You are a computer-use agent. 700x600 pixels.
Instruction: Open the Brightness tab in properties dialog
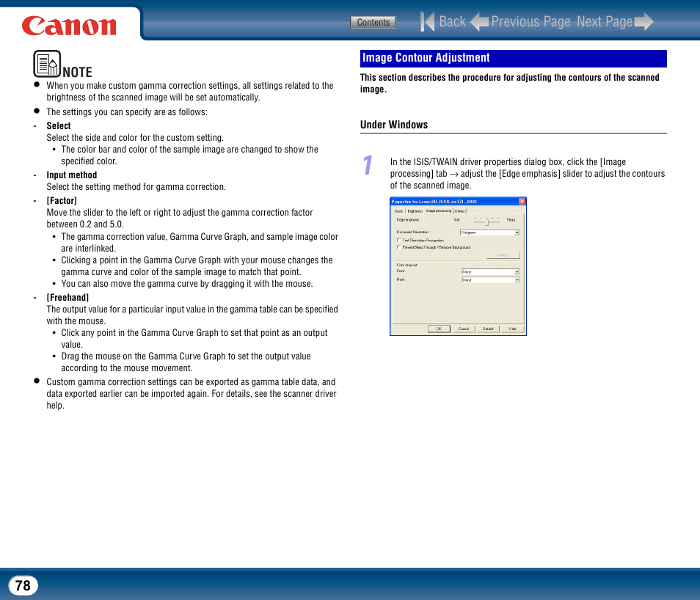(415, 211)
